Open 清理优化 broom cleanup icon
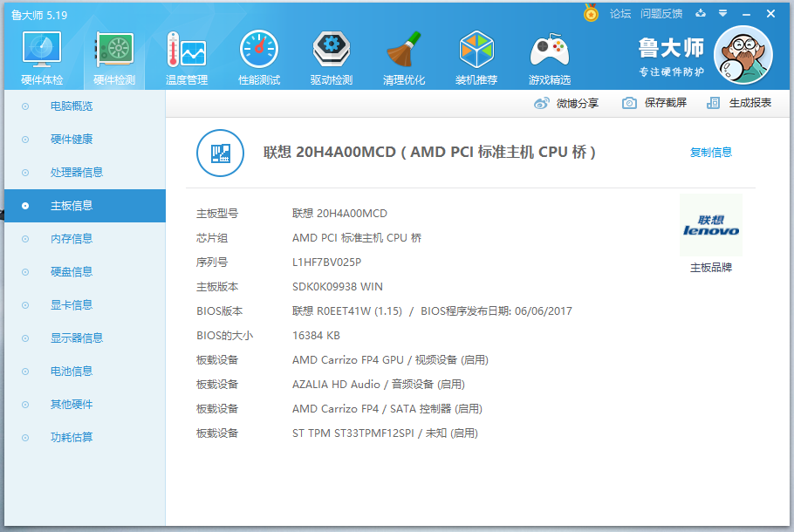794x532 pixels. pos(404,49)
